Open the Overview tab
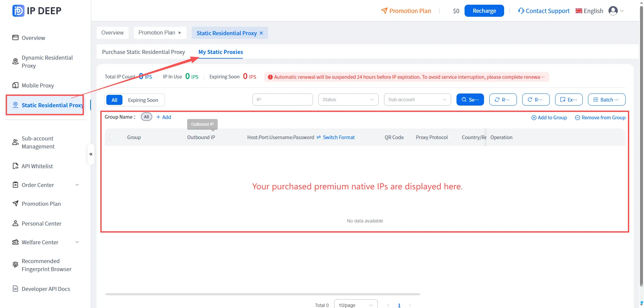The height and width of the screenshot is (308, 644). (x=112, y=33)
